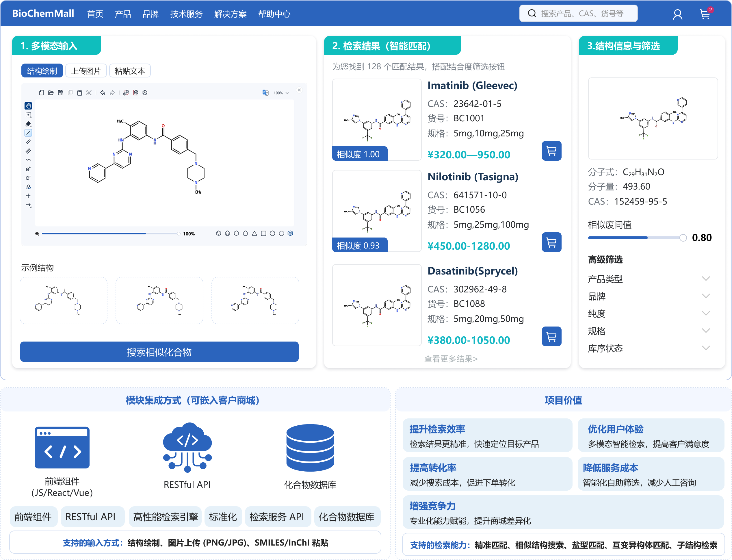The height and width of the screenshot is (560, 732).
Task: Open the shopping cart in header
Action: click(705, 14)
